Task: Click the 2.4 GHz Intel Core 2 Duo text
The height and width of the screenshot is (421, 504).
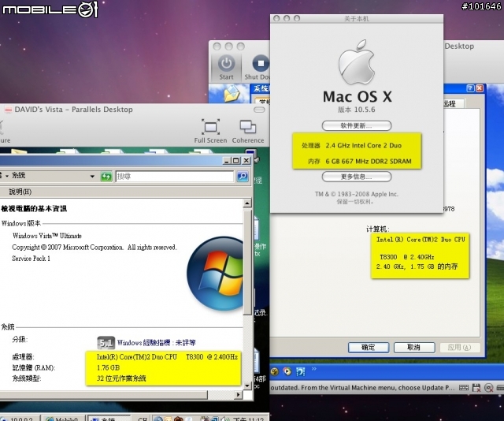Action: (x=364, y=146)
